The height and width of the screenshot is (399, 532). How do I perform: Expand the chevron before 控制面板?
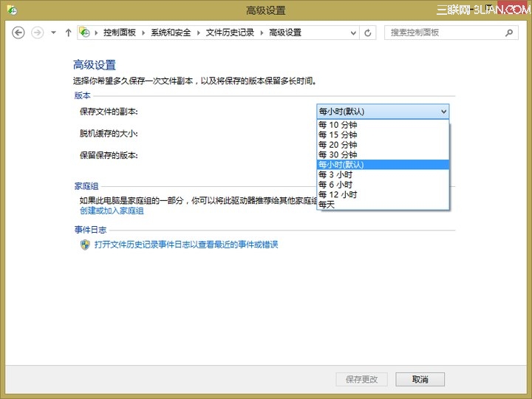coord(96,33)
